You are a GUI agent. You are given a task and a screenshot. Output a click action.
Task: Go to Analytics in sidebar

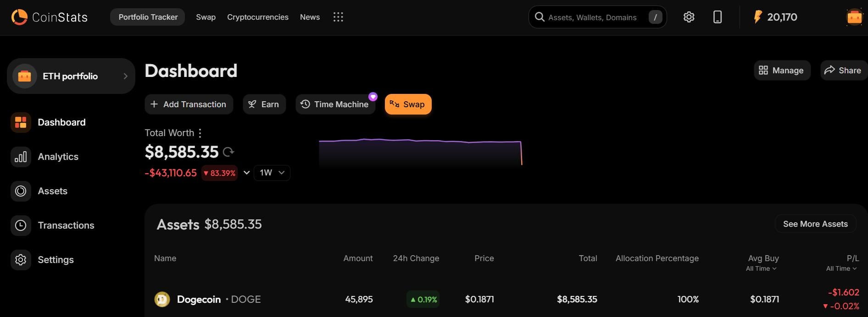tap(58, 157)
